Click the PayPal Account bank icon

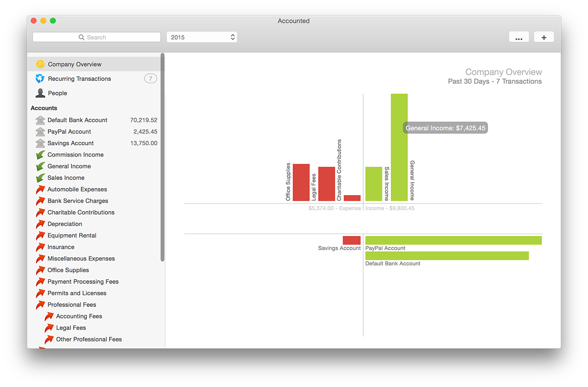click(x=40, y=132)
